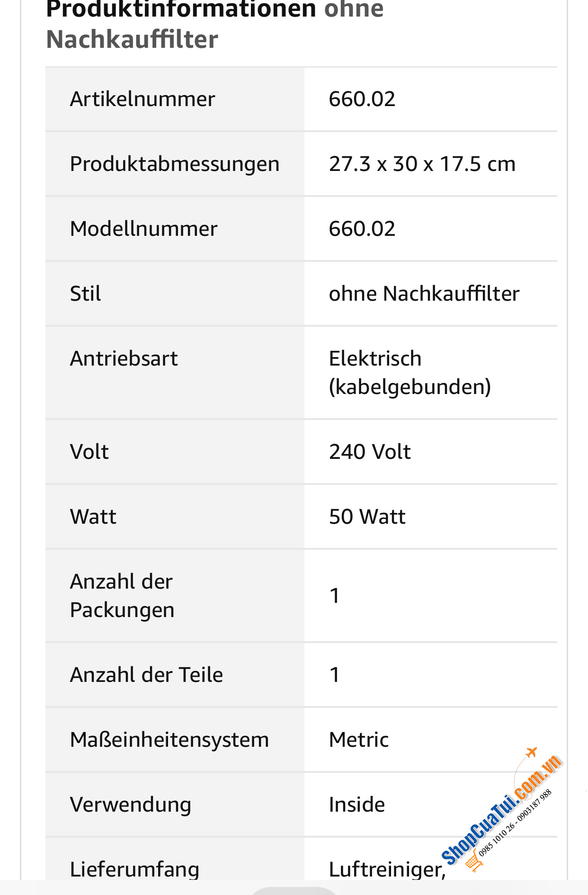Screen dimensions: 588x895
Task: Click the Stil value ohne Nachkauffilter
Action: pyautogui.click(x=424, y=294)
